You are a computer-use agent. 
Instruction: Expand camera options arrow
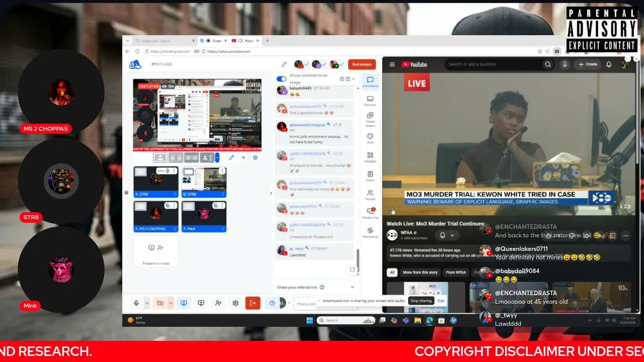coord(171,303)
